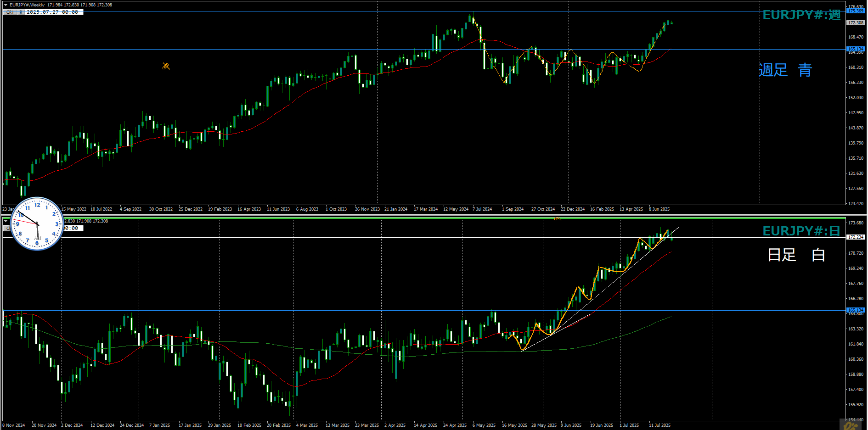Click the 7 Jul 2024 date on the weekly time axis
The image size is (868, 430).
[x=482, y=209]
